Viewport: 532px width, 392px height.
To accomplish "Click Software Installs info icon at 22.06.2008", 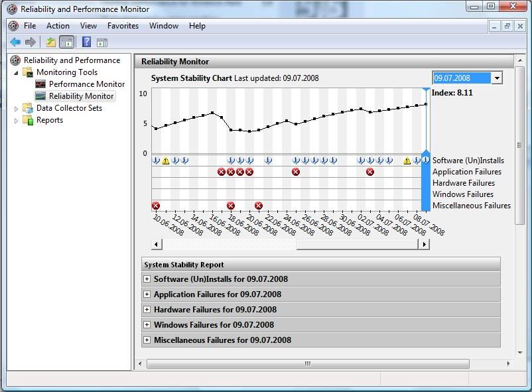I will 268,161.
